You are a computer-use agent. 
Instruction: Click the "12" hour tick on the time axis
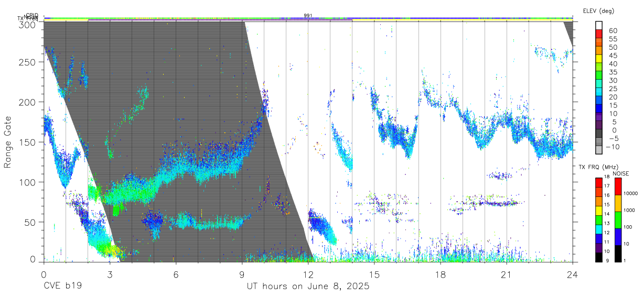coord(308,274)
